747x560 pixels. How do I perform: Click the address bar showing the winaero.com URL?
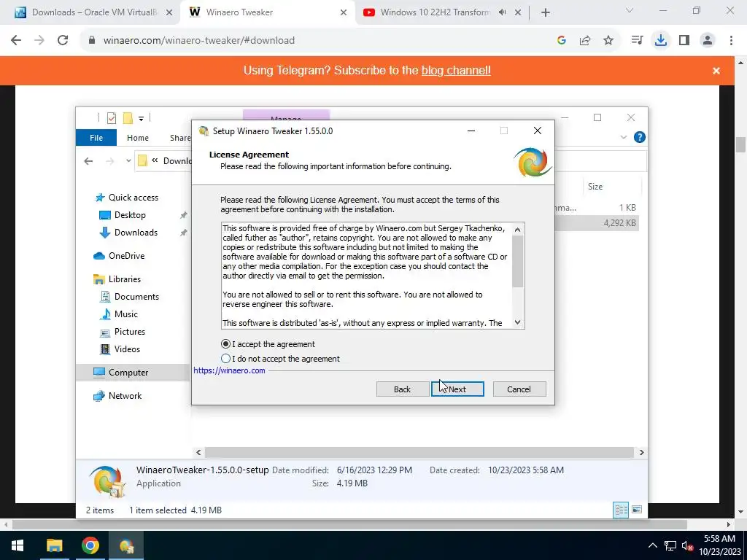(199, 41)
